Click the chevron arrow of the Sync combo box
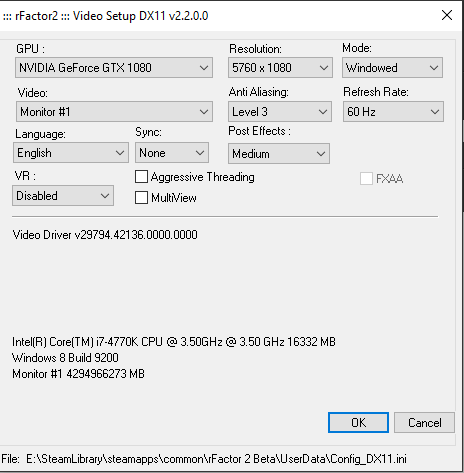464x473 pixels. (200, 153)
